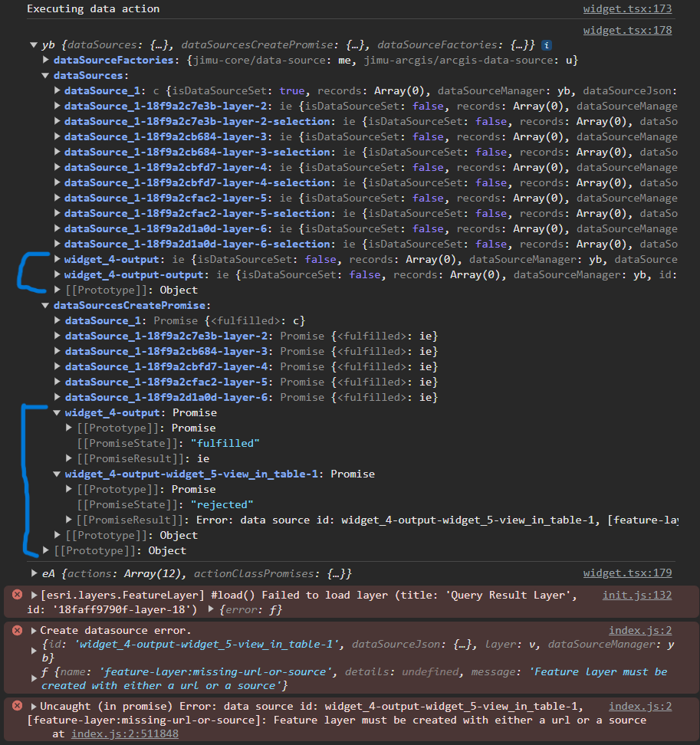This screenshot has width=700, height=745.
Task: Expand the widget_4-output-output data source entry
Action: click(x=58, y=274)
